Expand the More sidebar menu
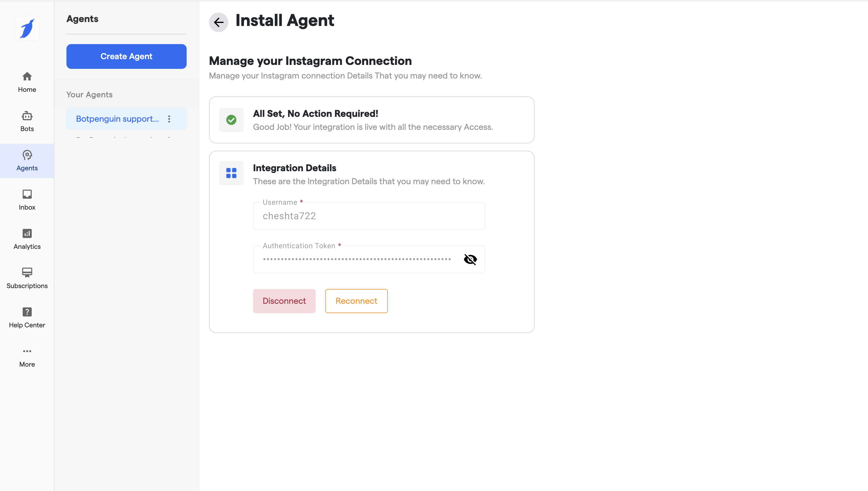The height and width of the screenshot is (491, 868). tap(27, 357)
